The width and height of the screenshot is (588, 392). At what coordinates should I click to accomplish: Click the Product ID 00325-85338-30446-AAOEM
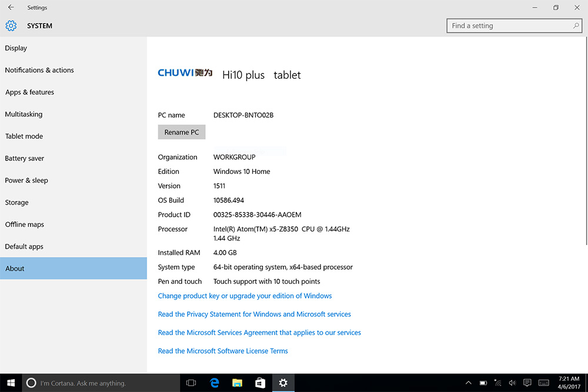tap(258, 215)
